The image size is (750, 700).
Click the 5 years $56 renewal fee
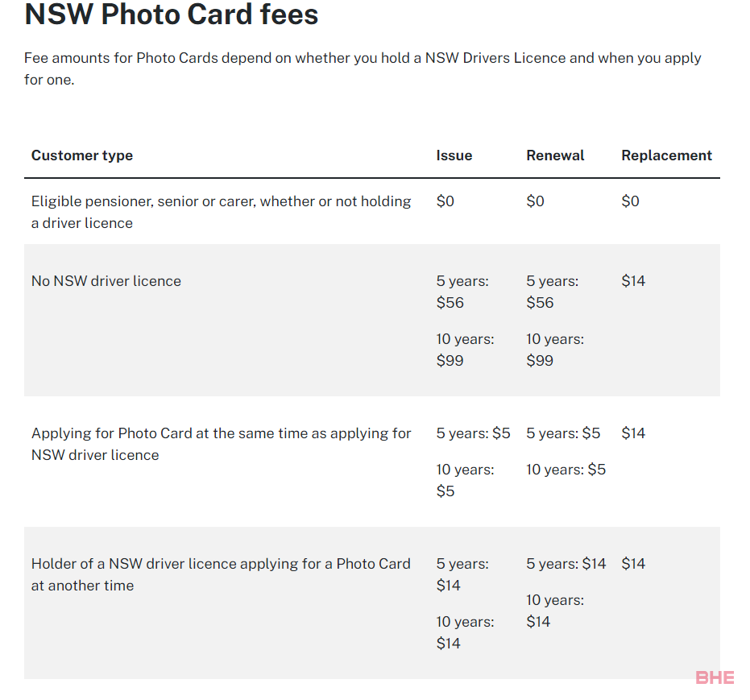pos(552,292)
